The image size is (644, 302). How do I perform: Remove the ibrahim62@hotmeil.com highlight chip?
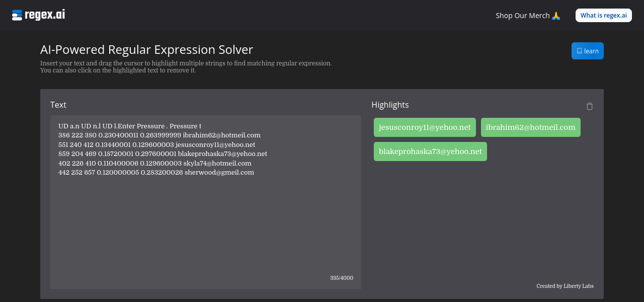[530, 127]
